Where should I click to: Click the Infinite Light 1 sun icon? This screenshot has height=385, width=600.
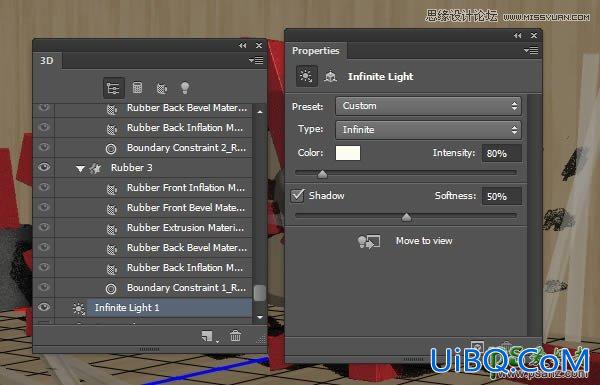(78, 308)
